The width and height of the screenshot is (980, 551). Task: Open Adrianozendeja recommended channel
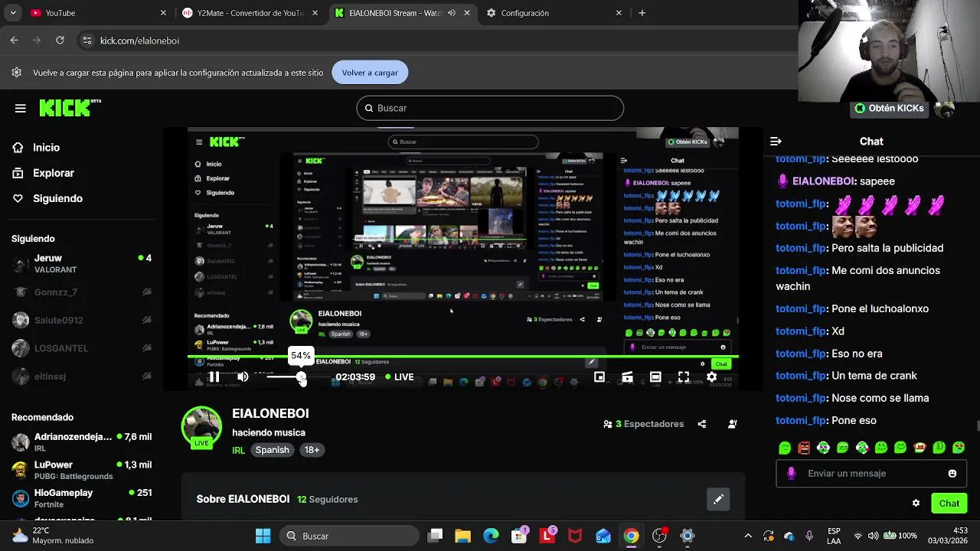[x=82, y=442]
